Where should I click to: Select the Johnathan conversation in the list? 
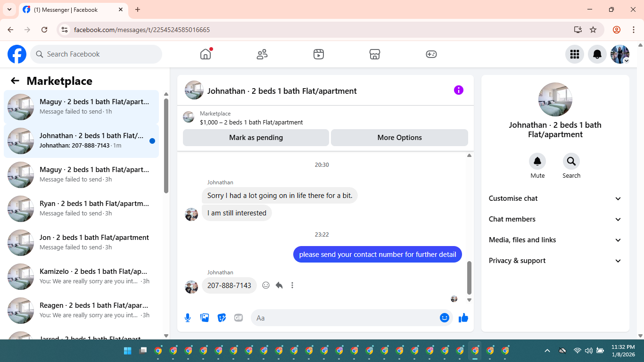[x=81, y=141]
